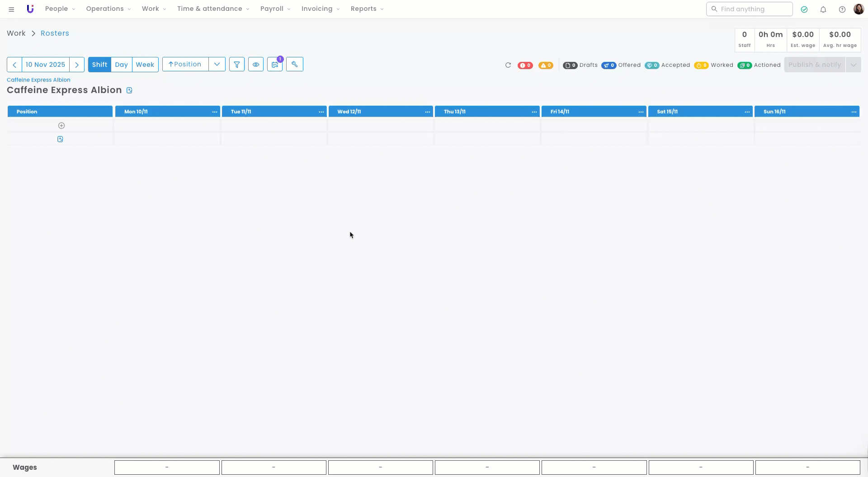The height and width of the screenshot is (477, 868).
Task: Switch roster view to Week
Action: [x=145, y=65]
